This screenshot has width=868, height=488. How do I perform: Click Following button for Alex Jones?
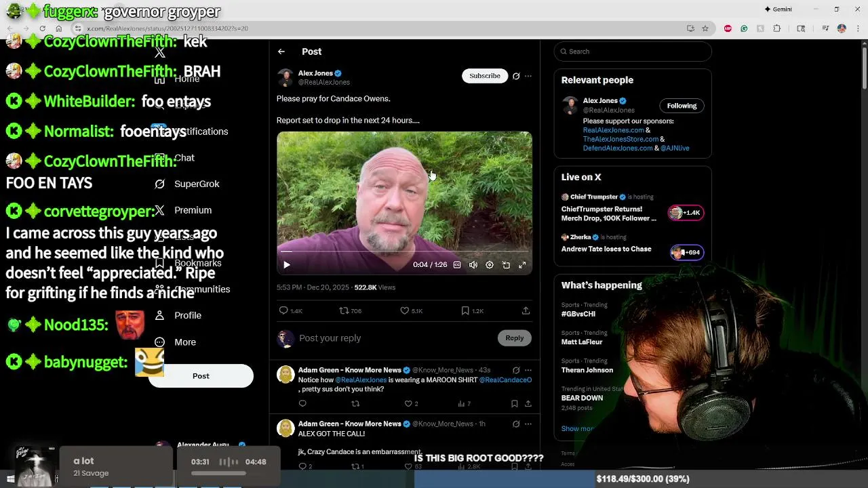point(682,106)
